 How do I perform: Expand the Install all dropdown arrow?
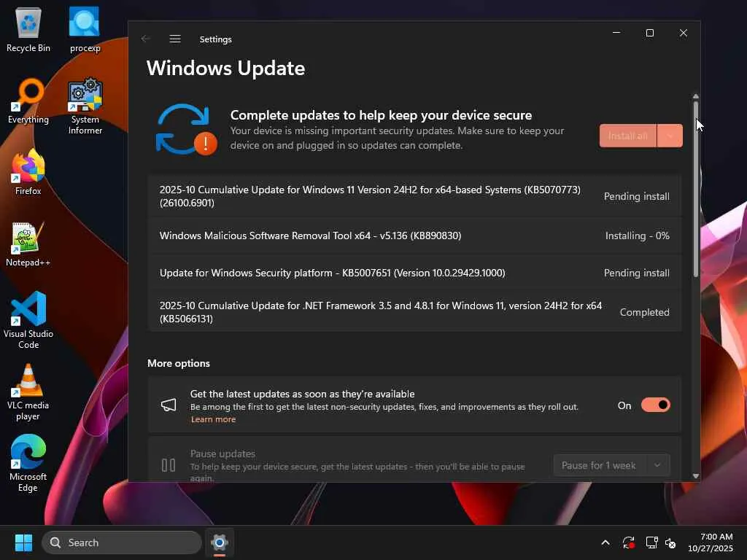point(670,136)
